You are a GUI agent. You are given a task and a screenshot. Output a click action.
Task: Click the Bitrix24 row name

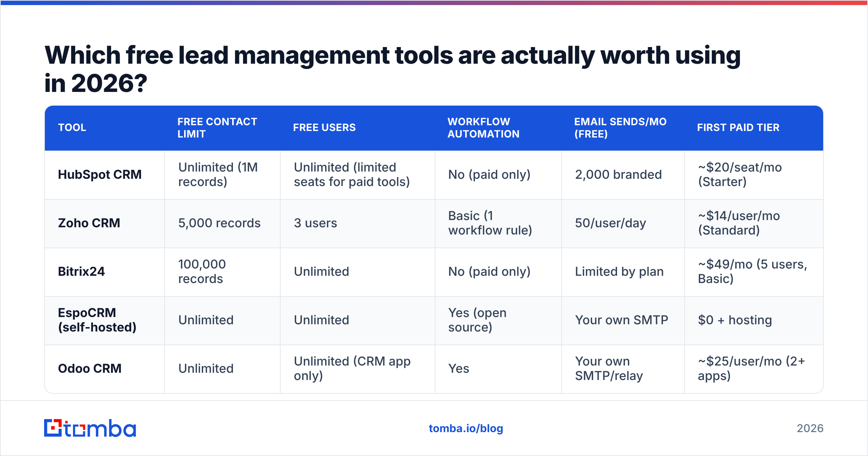click(81, 271)
